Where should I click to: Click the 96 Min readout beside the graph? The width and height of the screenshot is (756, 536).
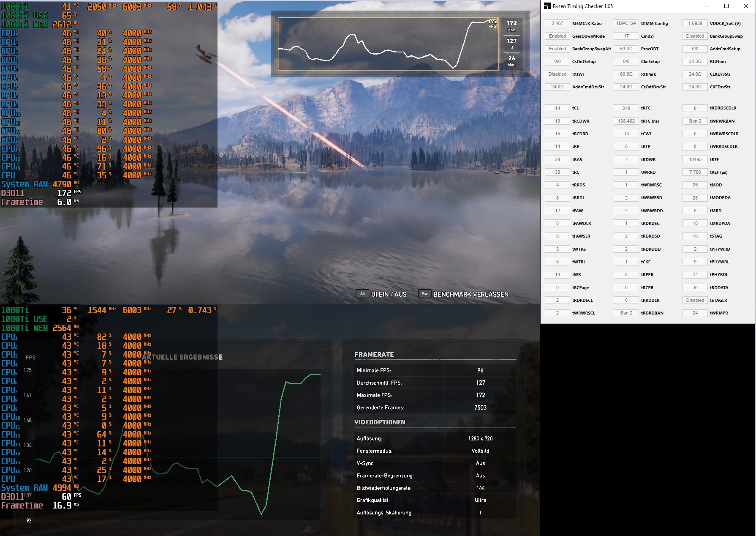(511, 61)
